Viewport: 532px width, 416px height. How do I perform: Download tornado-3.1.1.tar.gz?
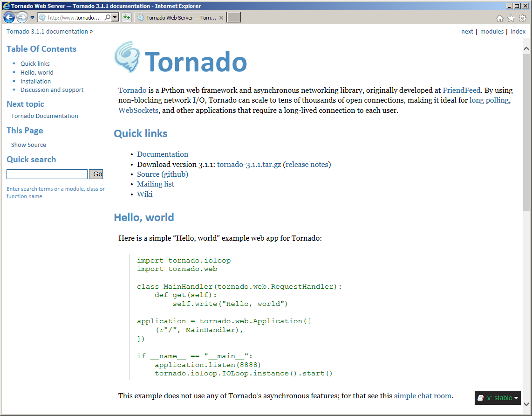tap(249, 164)
